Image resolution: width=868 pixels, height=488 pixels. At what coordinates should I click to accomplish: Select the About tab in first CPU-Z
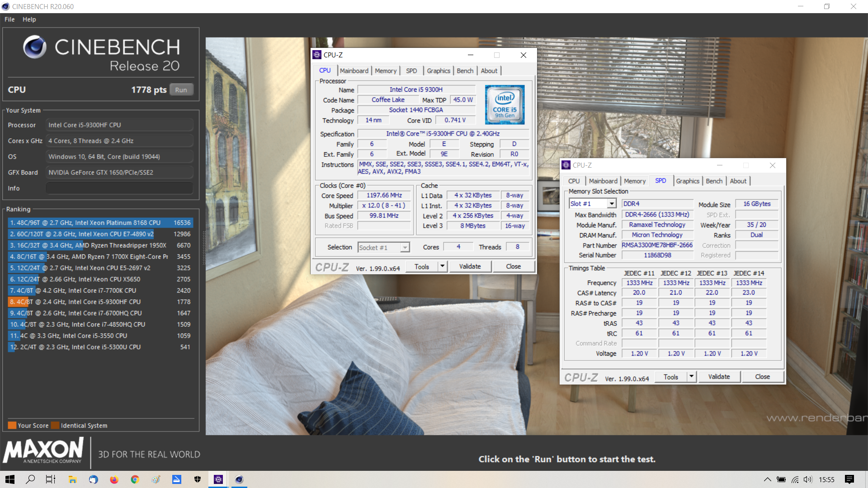click(489, 70)
